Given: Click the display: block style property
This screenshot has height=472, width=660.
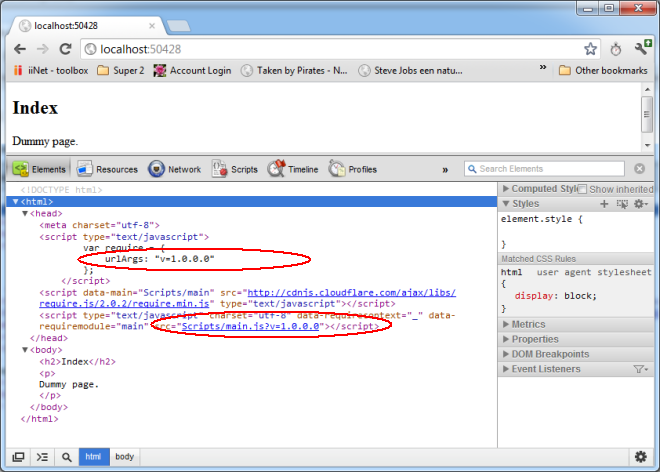Looking at the screenshot, I should [556, 296].
